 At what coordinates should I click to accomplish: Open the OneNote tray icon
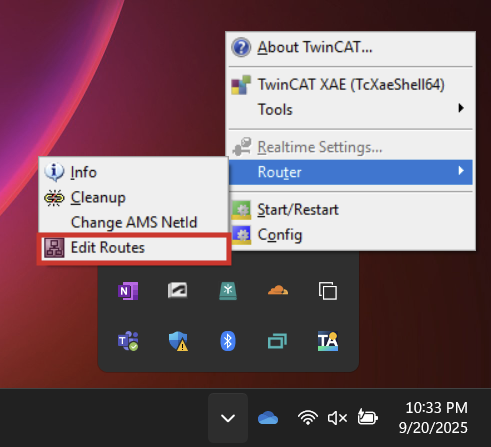[x=128, y=291]
